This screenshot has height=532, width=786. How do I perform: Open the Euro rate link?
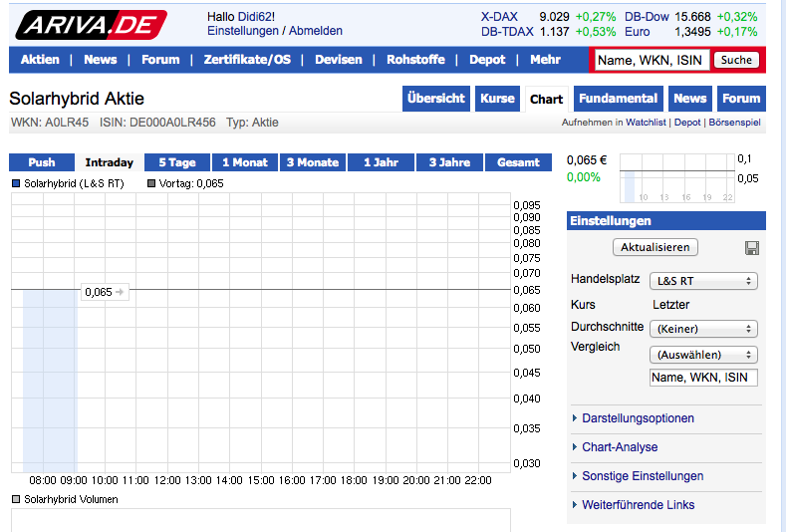(638, 32)
